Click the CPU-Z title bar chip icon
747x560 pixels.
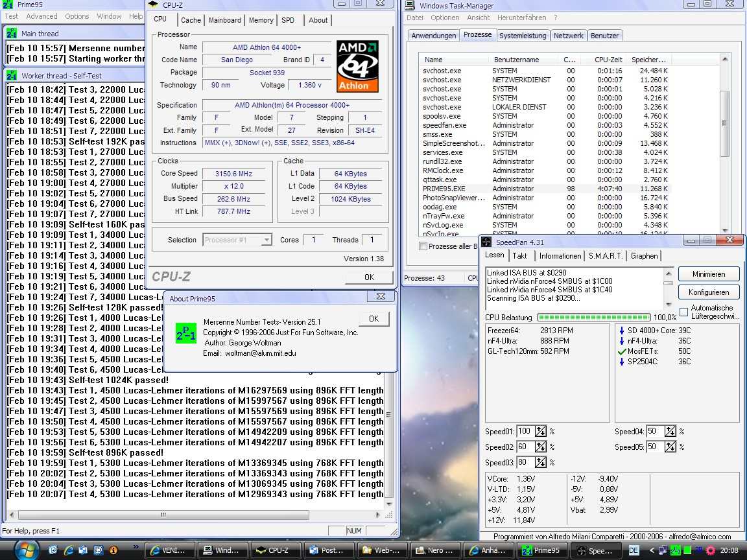(x=153, y=5)
